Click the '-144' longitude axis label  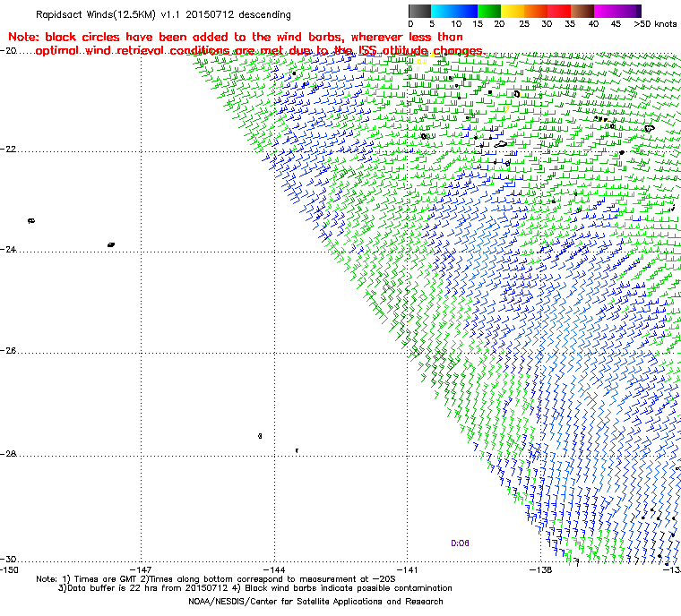pyautogui.click(x=274, y=569)
